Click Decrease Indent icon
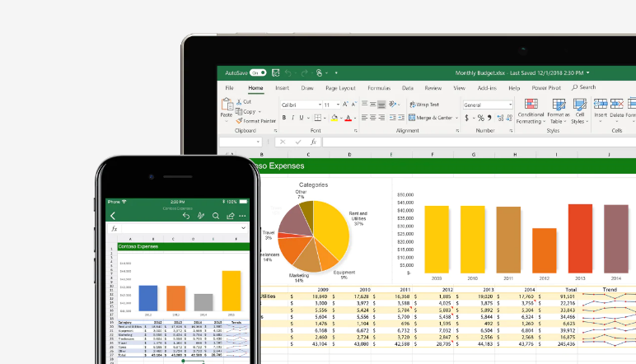This screenshot has width=636, height=364. (x=392, y=118)
